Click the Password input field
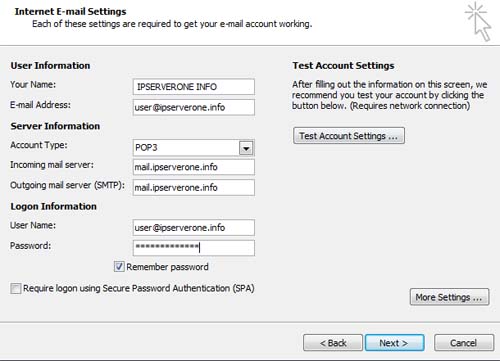 point(194,248)
